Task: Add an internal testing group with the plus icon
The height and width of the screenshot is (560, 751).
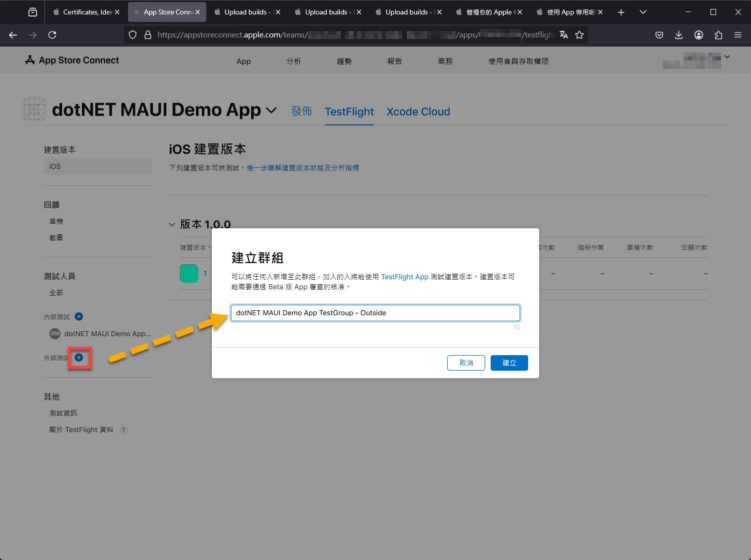Action: [x=79, y=316]
